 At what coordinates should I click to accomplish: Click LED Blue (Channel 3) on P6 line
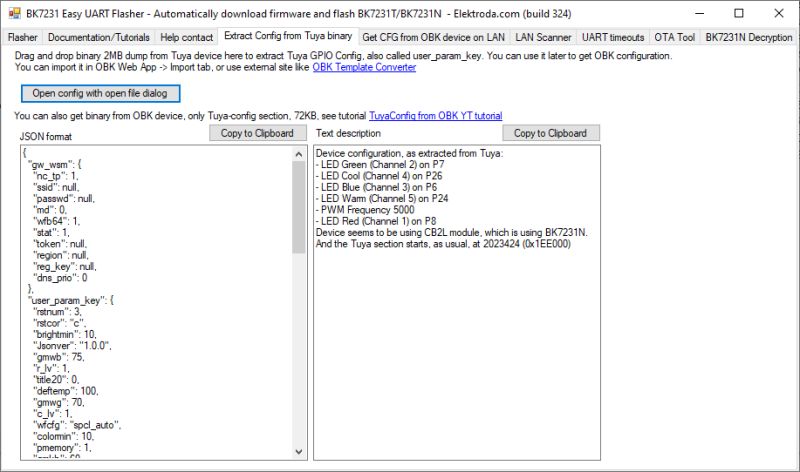[x=377, y=187]
